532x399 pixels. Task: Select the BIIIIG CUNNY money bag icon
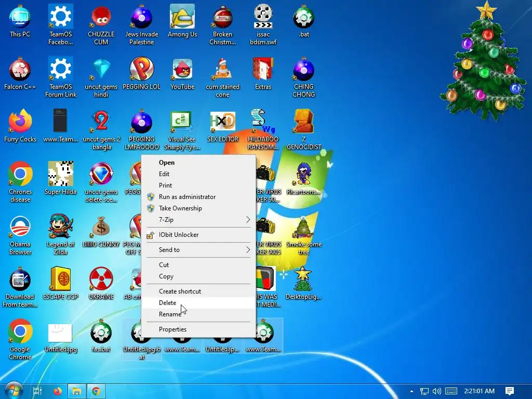pos(101,231)
